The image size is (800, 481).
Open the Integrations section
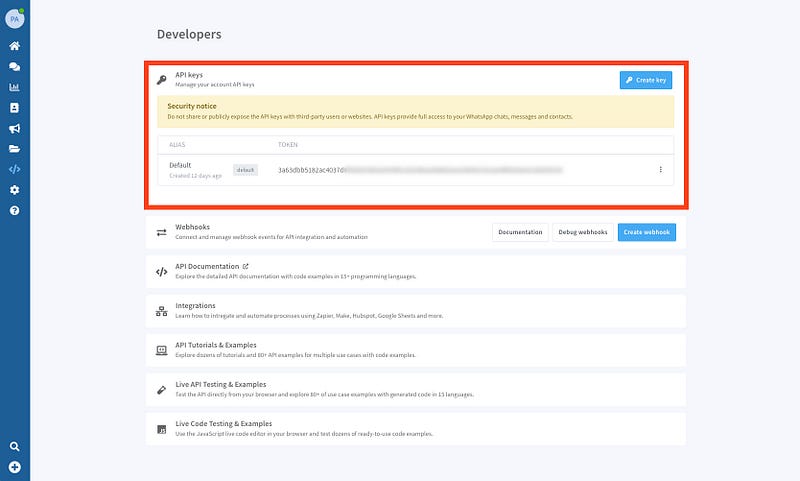[195, 306]
